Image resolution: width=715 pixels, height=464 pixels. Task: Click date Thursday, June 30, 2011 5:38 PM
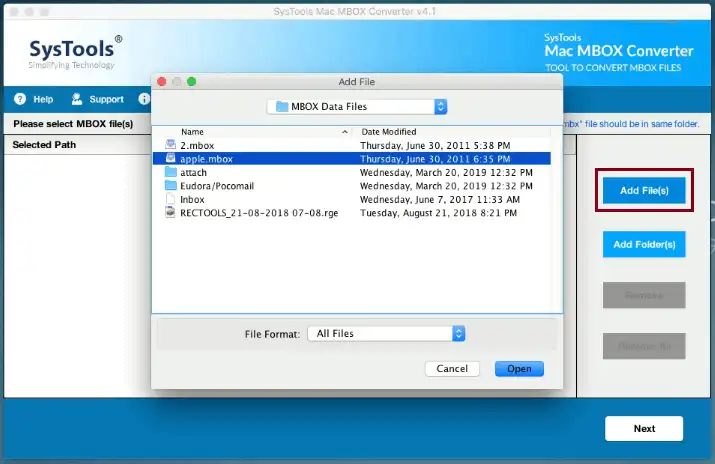point(435,145)
